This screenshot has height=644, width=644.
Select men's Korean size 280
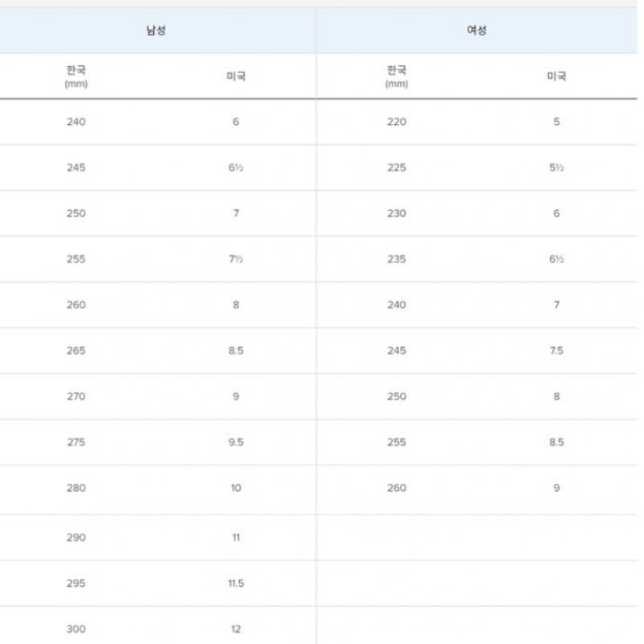tap(76, 488)
